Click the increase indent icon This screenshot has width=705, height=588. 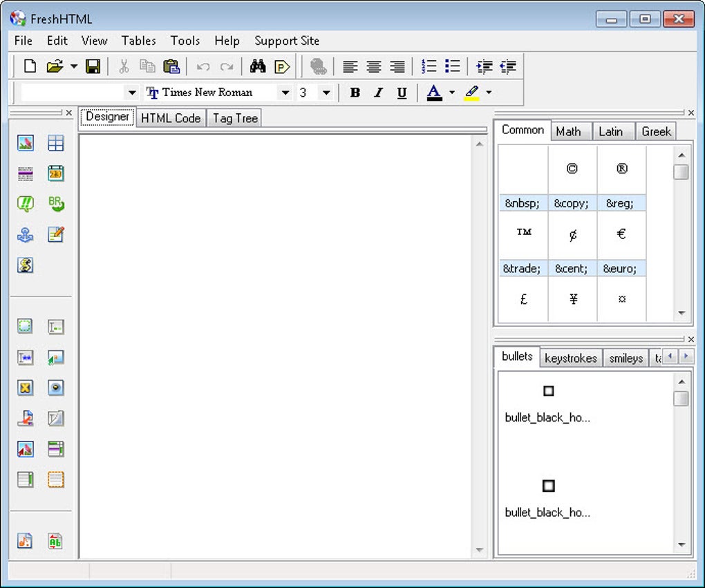(x=485, y=66)
